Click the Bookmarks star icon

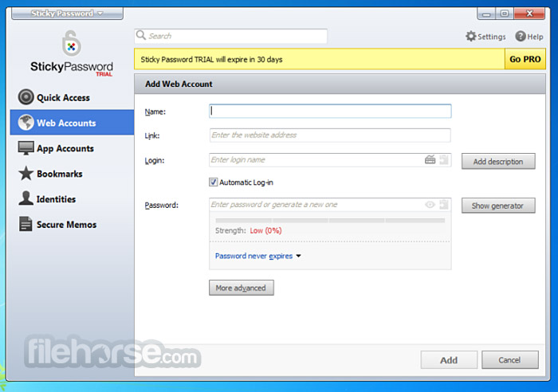coord(26,173)
